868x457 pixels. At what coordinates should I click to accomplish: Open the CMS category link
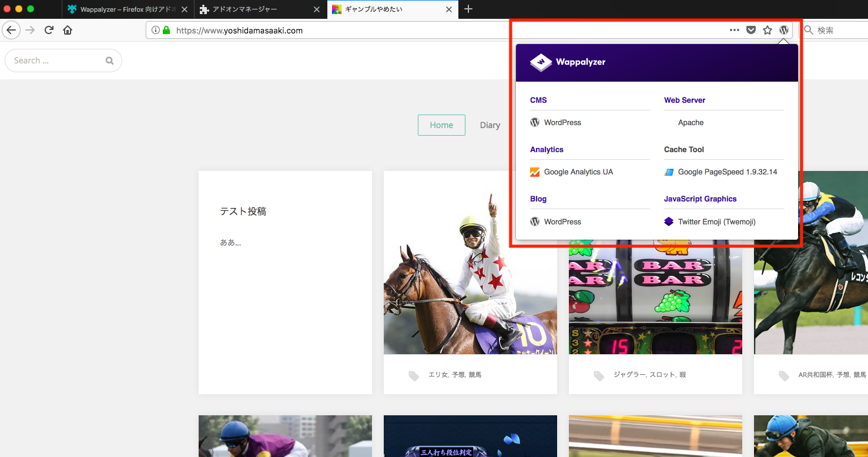(538, 100)
